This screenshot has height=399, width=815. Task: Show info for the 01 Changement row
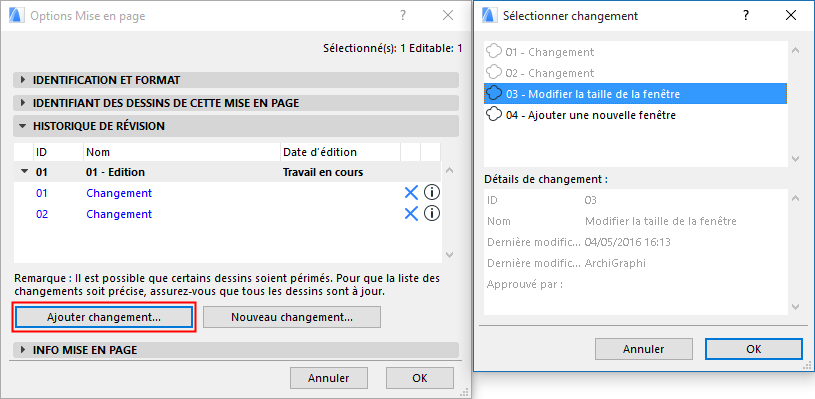[x=431, y=193]
